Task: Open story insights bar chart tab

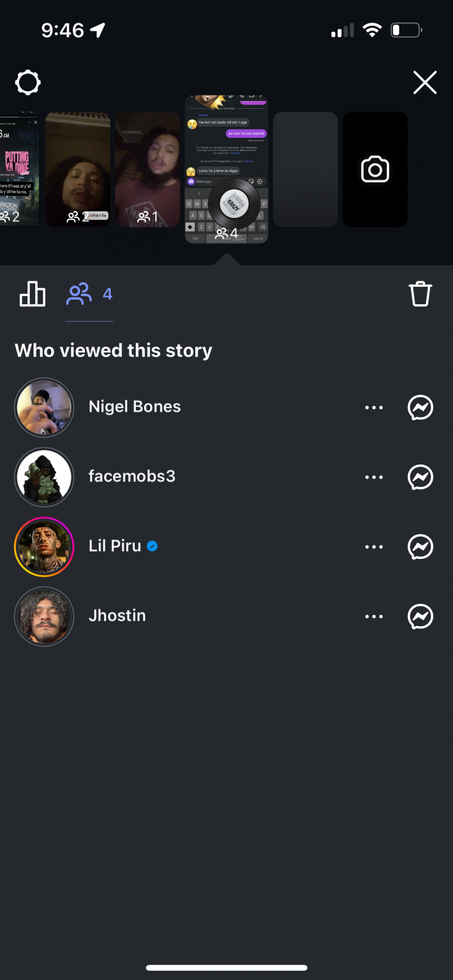Action: tap(32, 294)
